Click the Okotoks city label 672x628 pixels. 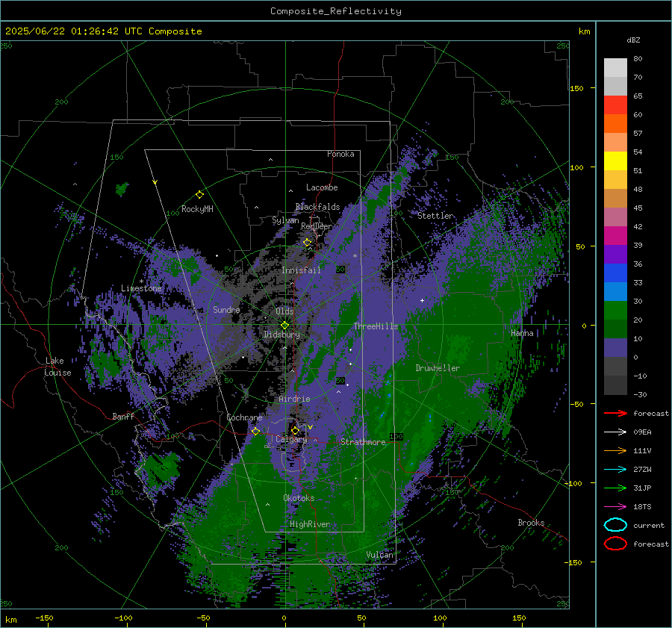(299, 498)
